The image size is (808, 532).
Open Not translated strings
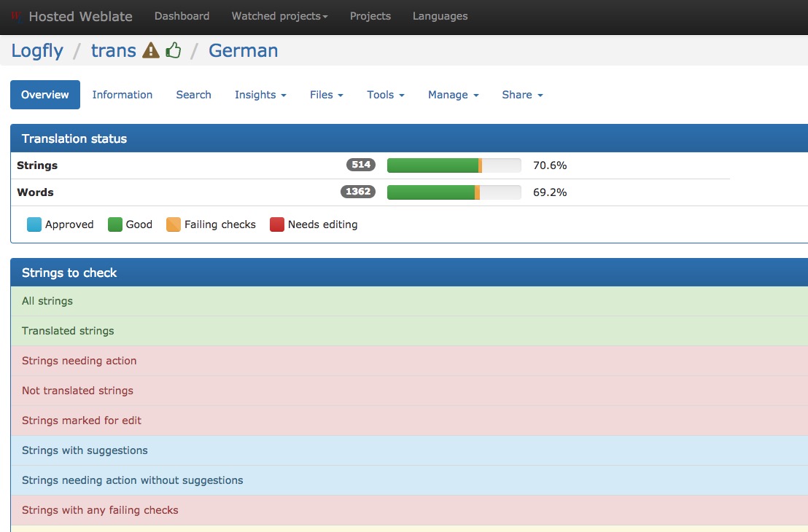coord(409,391)
